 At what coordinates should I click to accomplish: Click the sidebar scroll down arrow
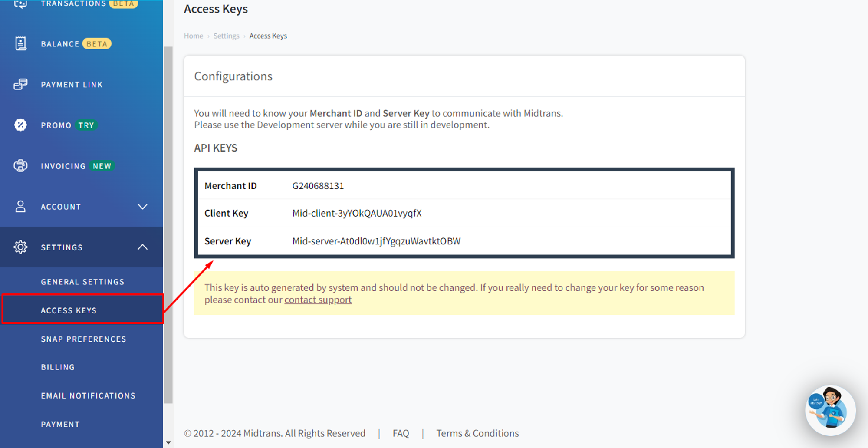click(168, 443)
